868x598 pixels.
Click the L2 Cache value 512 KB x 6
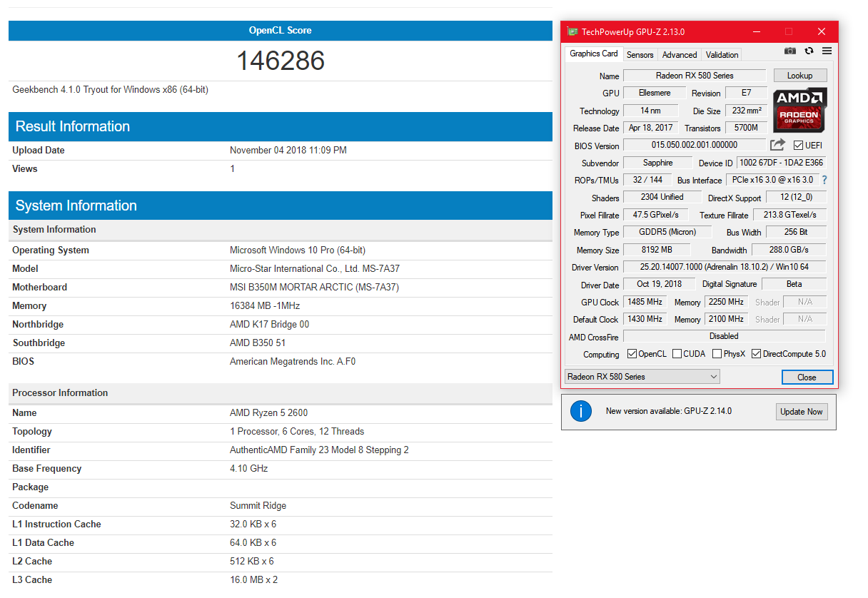click(252, 562)
